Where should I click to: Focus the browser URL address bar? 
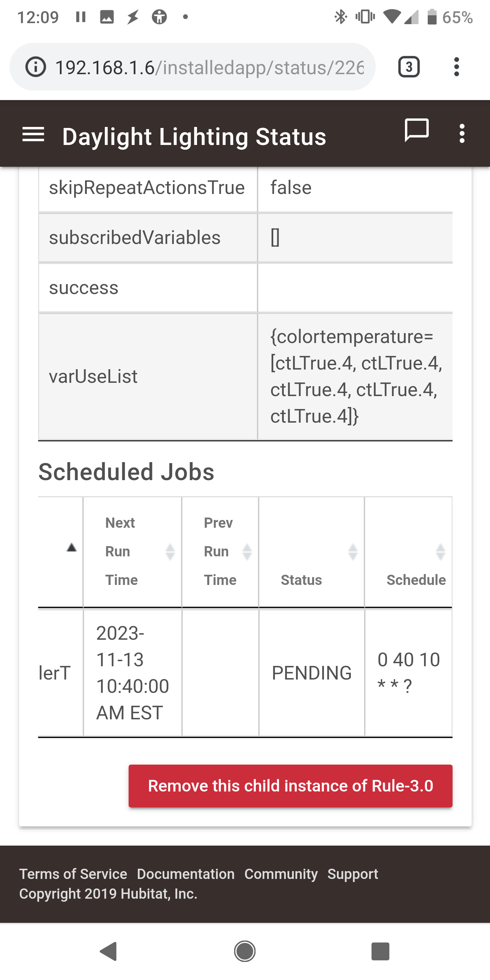(209, 67)
